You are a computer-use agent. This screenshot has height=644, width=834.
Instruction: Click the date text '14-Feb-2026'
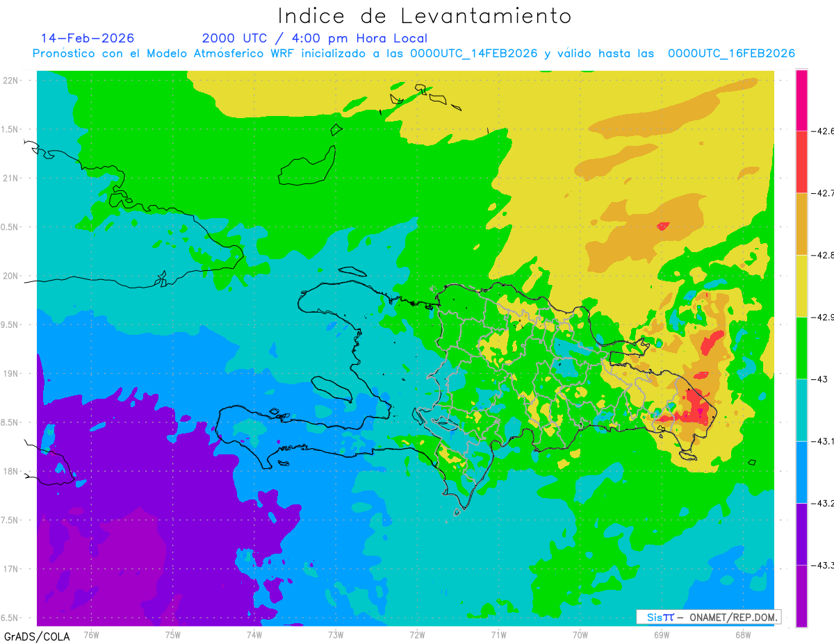pyautogui.click(x=88, y=38)
